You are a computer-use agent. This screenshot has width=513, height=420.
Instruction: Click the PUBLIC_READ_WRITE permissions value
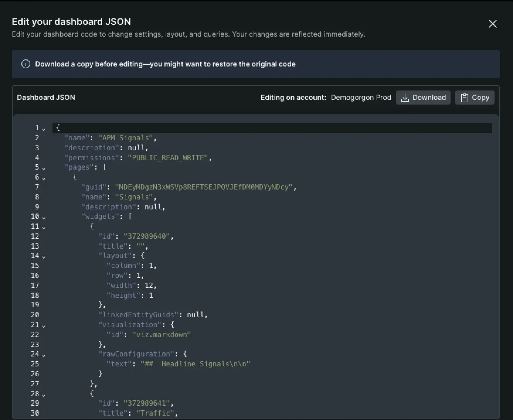click(168, 158)
